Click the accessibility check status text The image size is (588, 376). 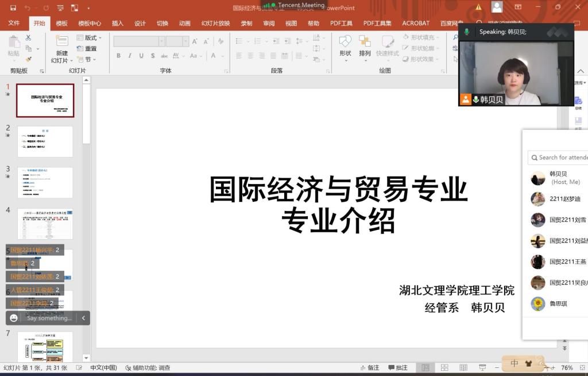click(x=147, y=367)
